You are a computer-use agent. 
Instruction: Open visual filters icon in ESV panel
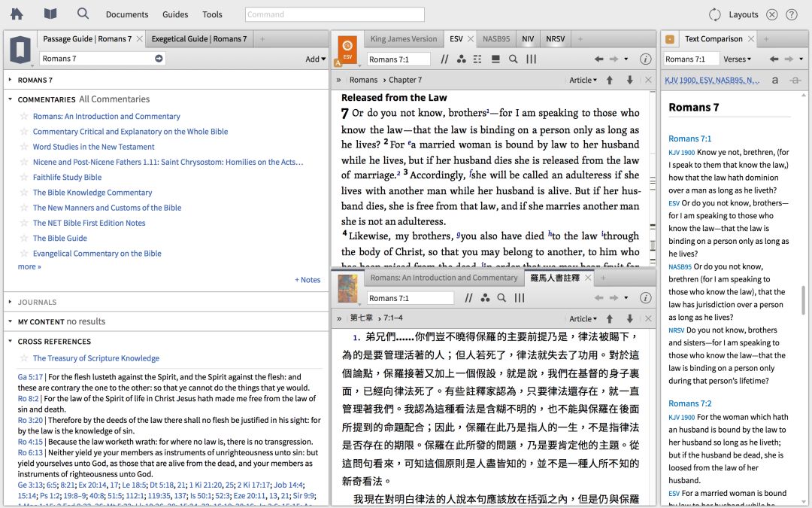(461, 59)
